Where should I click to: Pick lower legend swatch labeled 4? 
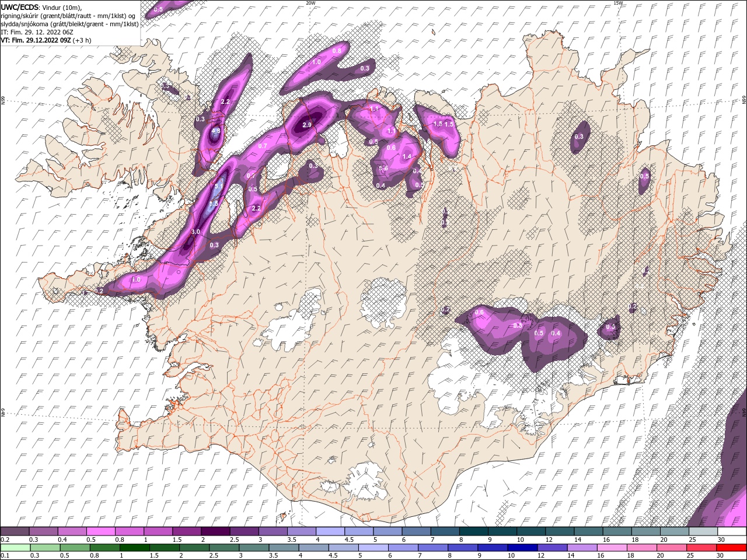313,548
